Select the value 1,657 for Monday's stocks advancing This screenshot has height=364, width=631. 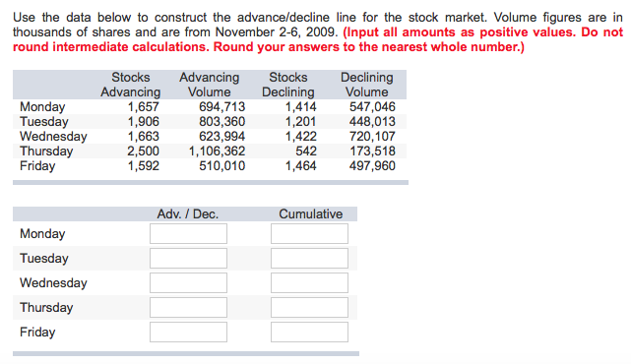[x=144, y=107]
